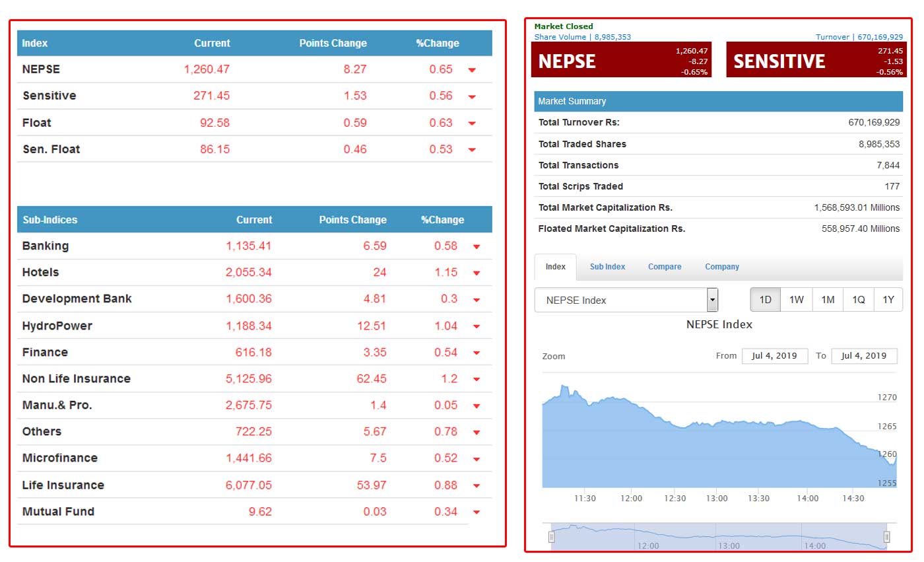Screen dimensions: 924x562
Task: Click the left handle of chart navigator
Action: click(x=551, y=537)
